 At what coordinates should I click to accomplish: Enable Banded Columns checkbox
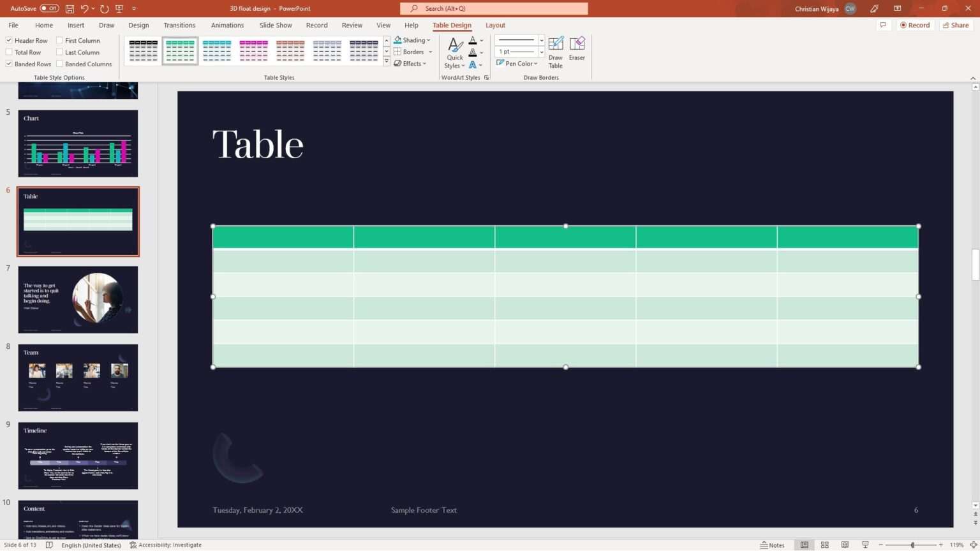point(59,64)
